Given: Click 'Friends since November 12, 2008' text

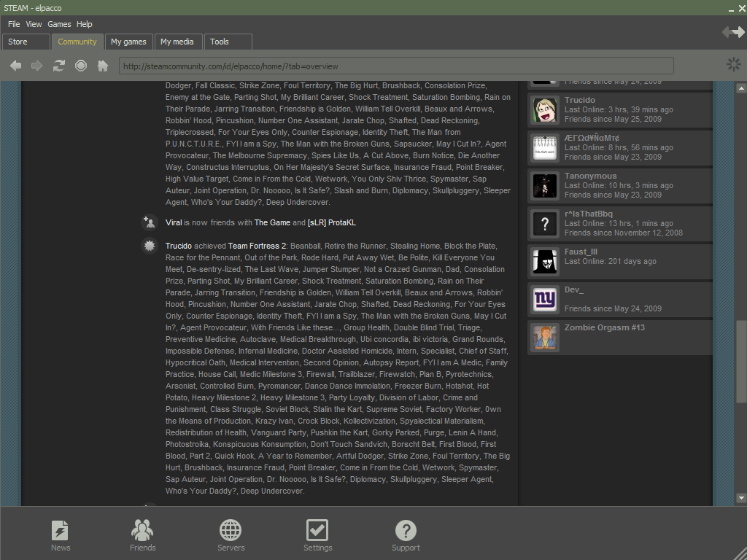Looking at the screenshot, I should 624,233.
